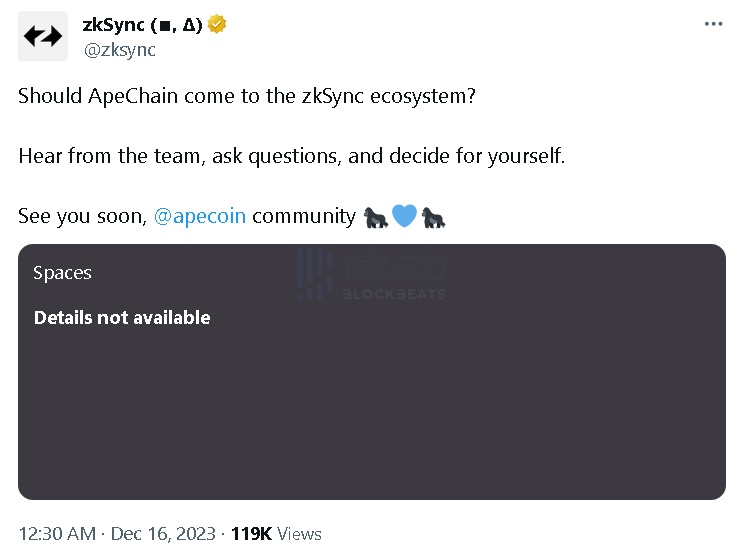The height and width of the screenshot is (547, 742).
Task: Click the See you soon text
Action: (83, 216)
